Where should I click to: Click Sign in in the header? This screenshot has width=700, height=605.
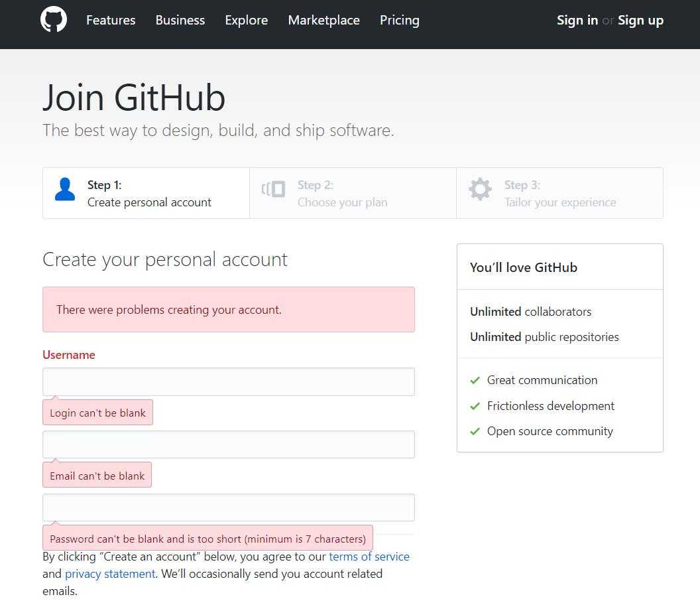tap(577, 20)
